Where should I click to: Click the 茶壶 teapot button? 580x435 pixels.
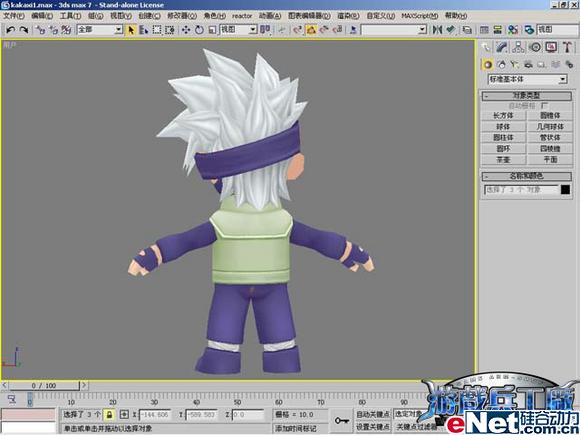pos(503,160)
